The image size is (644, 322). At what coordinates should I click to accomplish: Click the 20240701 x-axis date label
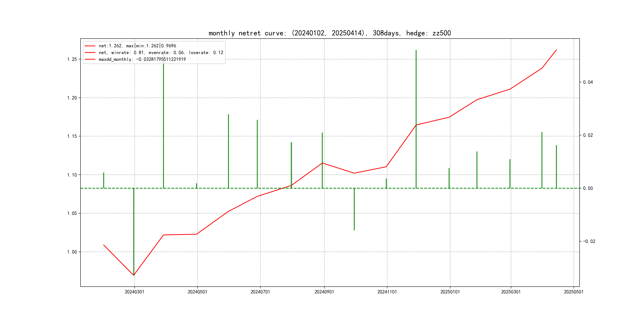click(260, 292)
